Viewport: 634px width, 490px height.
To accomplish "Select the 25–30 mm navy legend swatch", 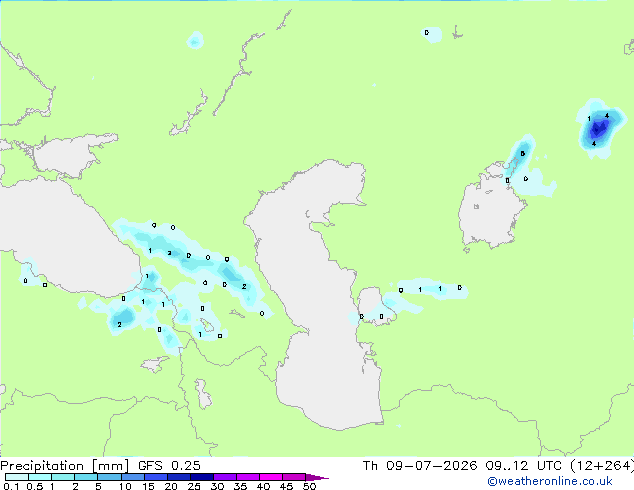I will (x=201, y=477).
